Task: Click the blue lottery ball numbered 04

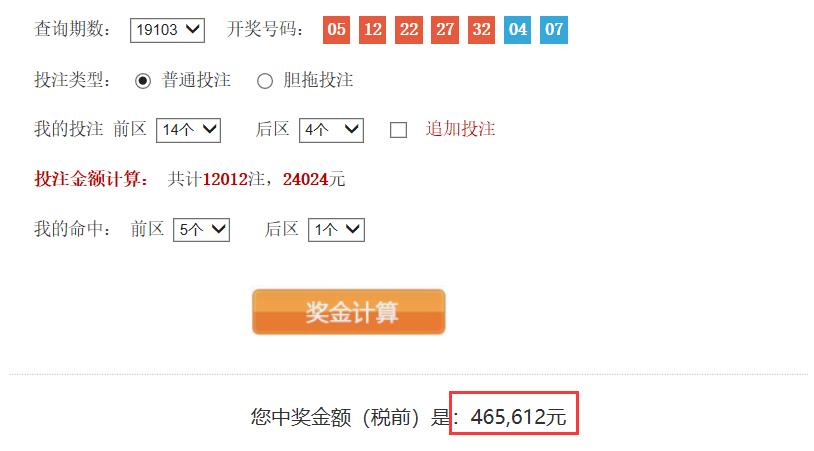Action: coord(517,30)
